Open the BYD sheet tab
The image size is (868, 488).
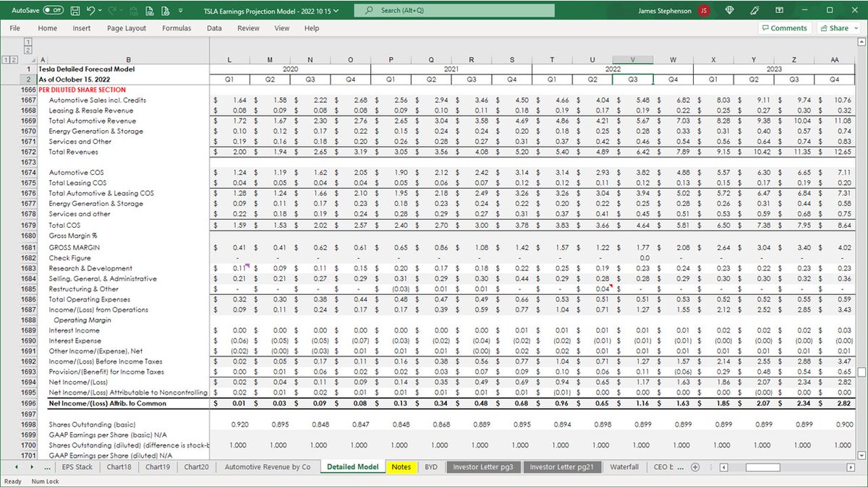[x=431, y=467]
